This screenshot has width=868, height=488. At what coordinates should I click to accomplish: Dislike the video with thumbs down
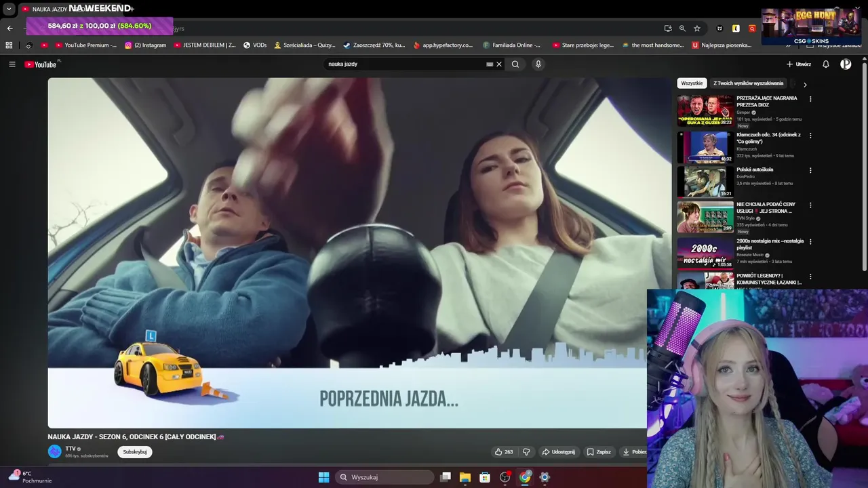(526, 451)
